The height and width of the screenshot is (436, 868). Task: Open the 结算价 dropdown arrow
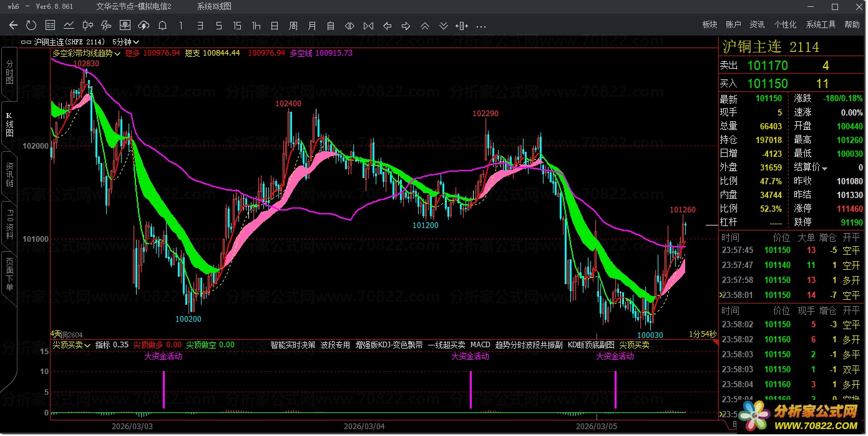[824, 169]
